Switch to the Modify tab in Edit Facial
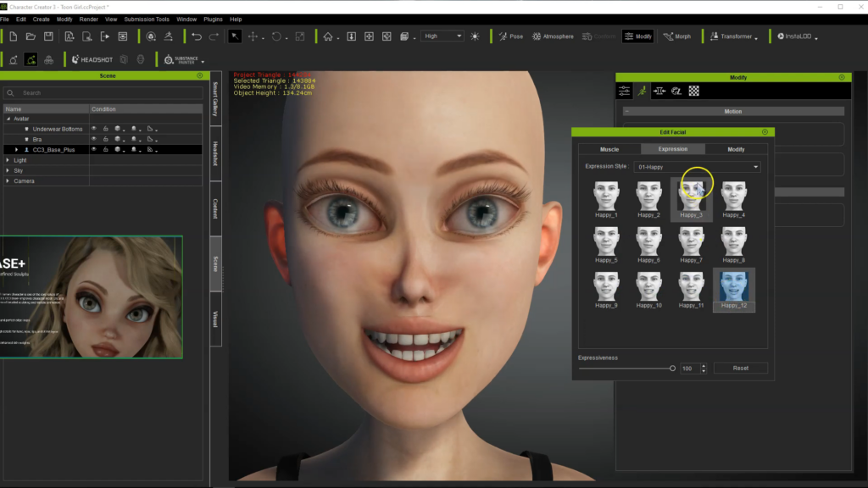 (736, 149)
